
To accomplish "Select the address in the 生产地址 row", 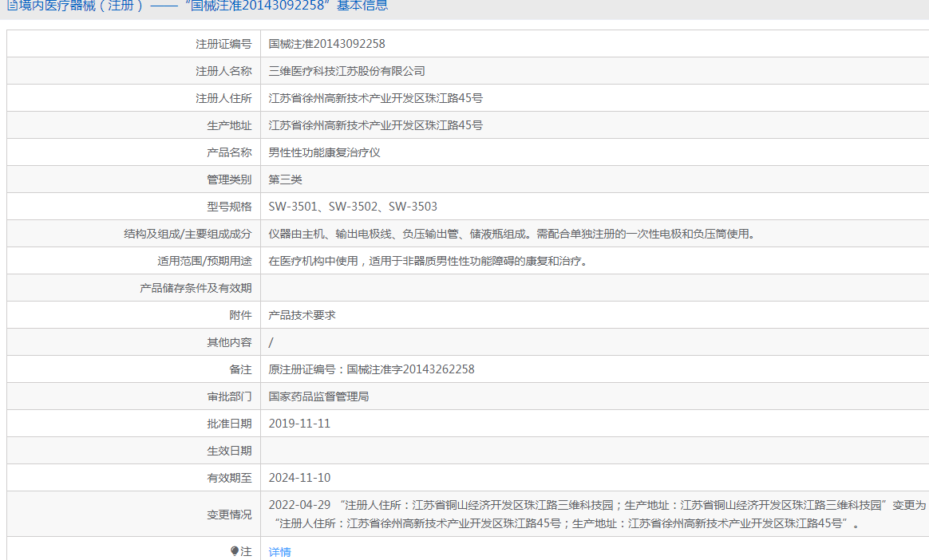I will (376, 125).
